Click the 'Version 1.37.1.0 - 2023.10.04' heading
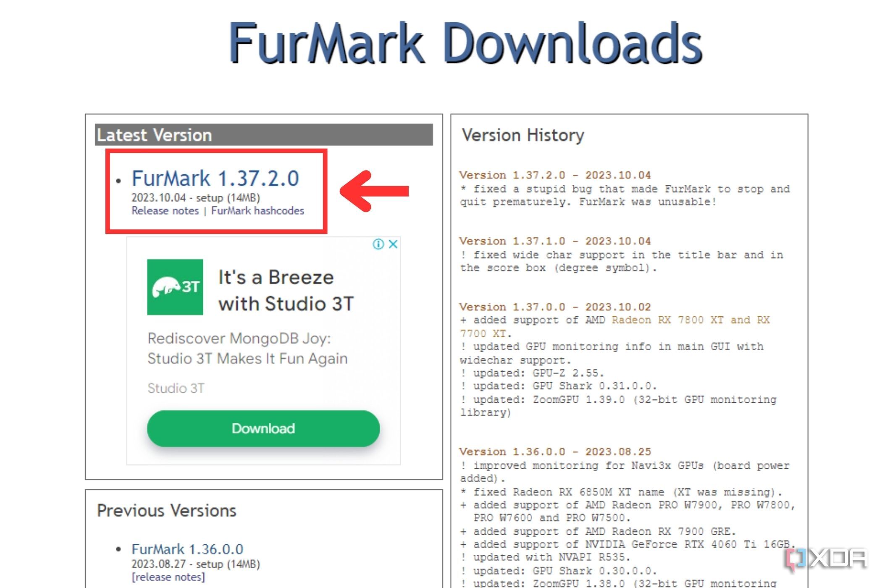The image size is (882, 588). pyautogui.click(x=555, y=241)
